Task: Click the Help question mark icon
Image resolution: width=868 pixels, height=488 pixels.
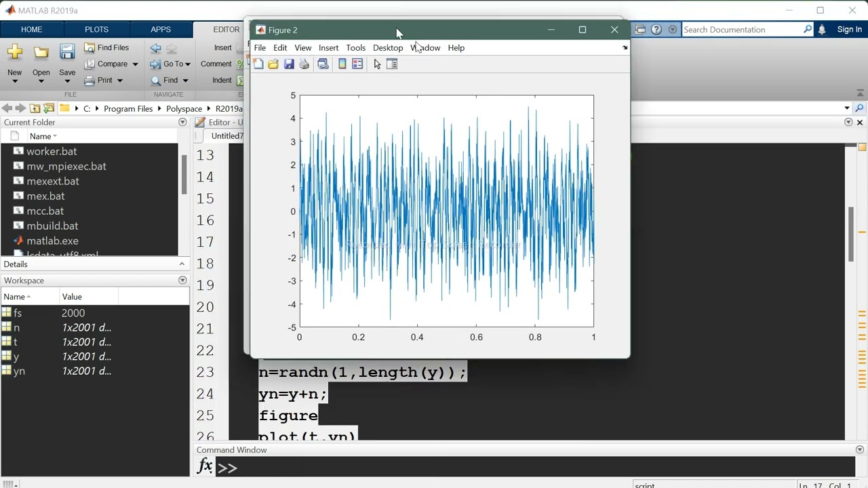Action: [656, 29]
